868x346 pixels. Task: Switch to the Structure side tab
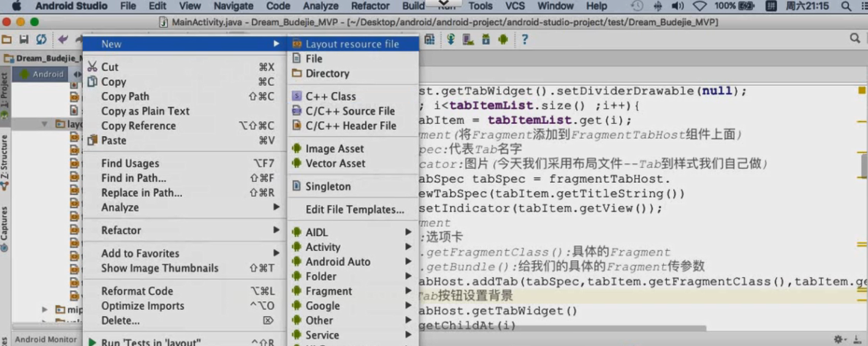click(4, 162)
